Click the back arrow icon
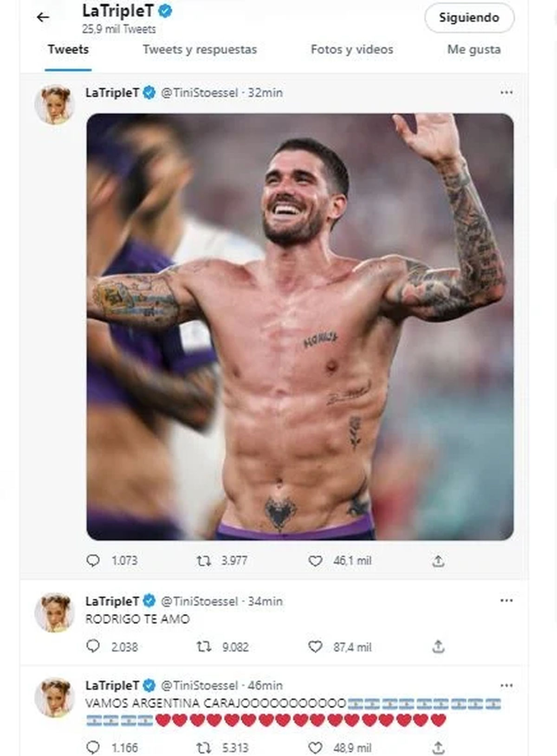 43,18
